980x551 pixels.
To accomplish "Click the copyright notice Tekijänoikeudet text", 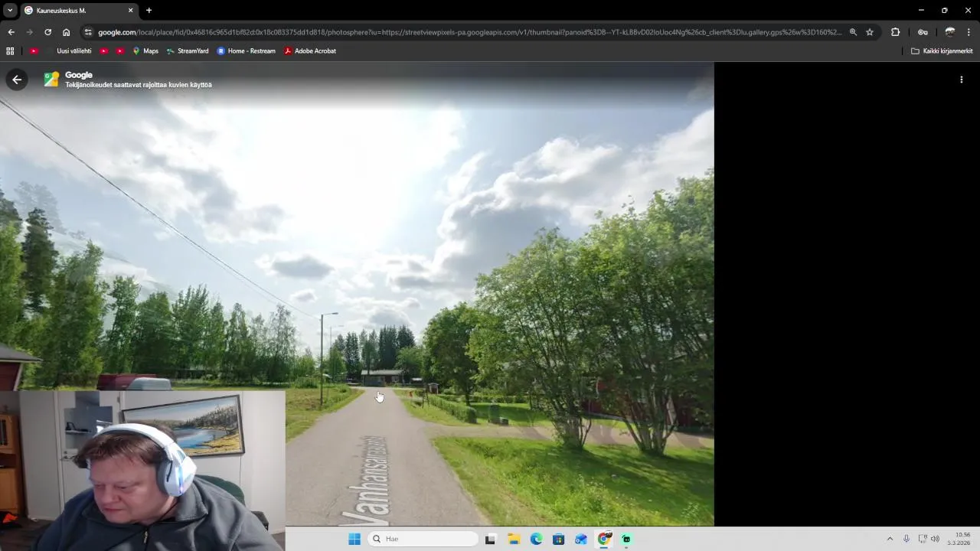I will click(x=139, y=85).
